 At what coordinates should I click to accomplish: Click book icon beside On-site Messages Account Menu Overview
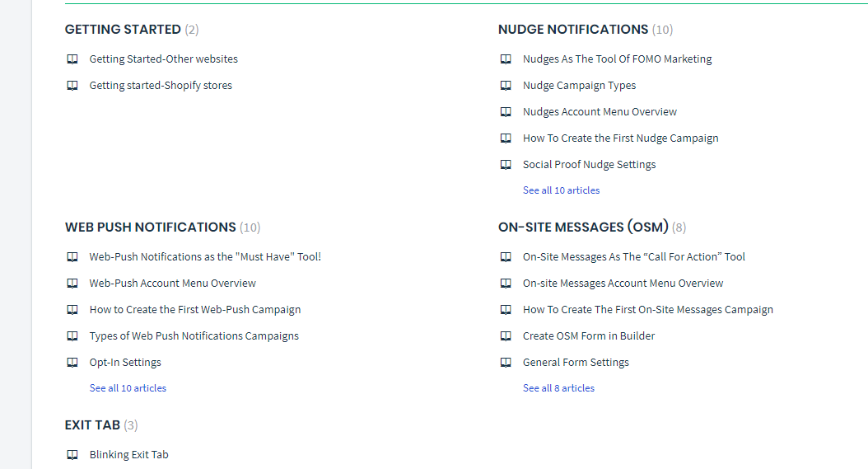pos(506,284)
